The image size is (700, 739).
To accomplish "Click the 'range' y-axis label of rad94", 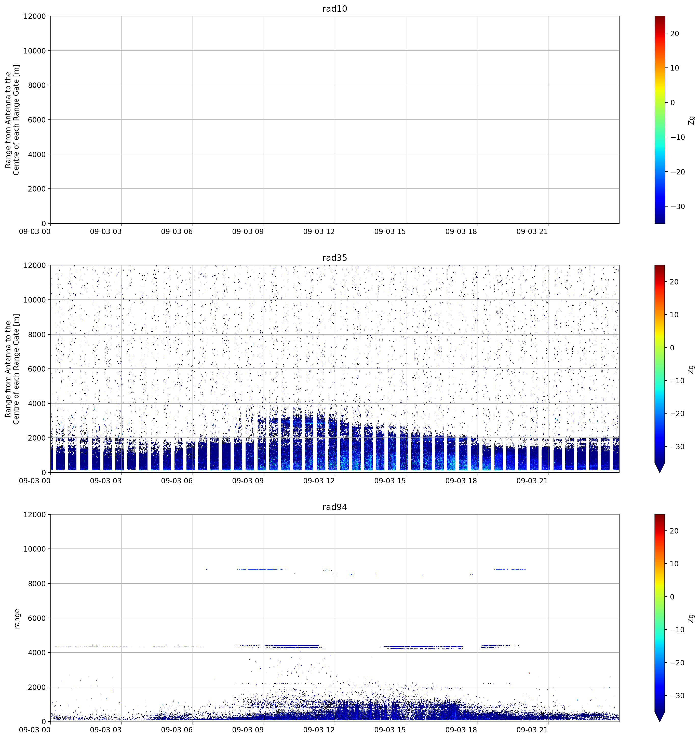I will [17, 619].
